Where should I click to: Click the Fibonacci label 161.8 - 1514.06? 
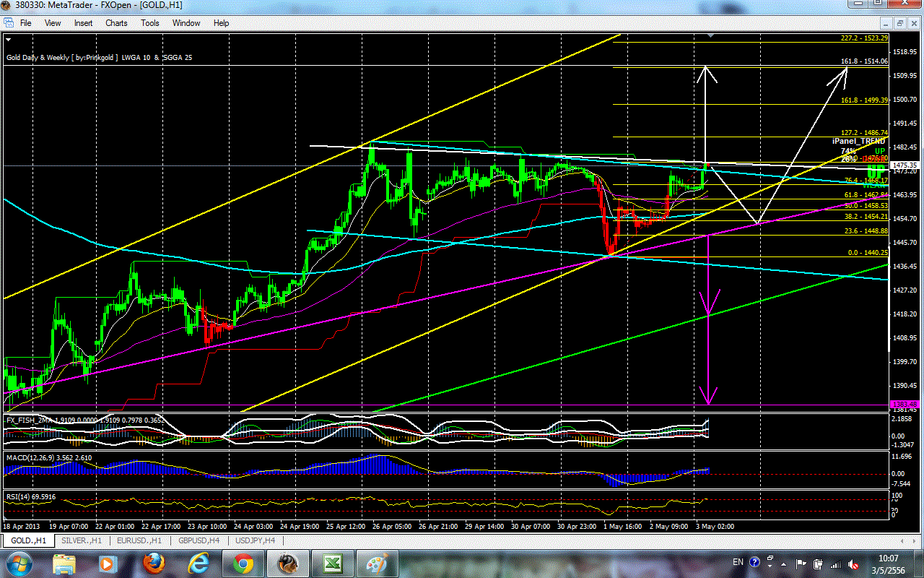pos(863,61)
